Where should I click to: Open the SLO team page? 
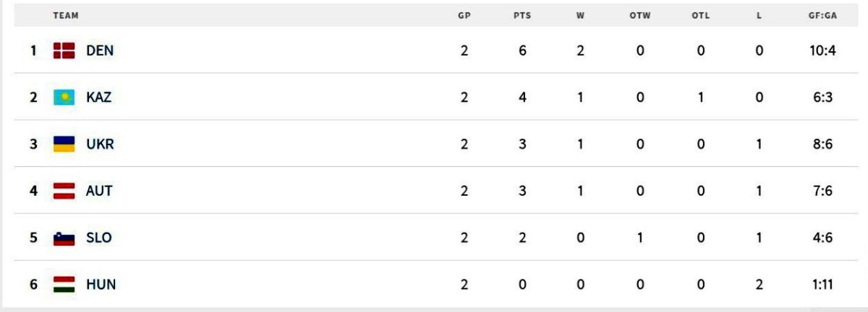99,238
